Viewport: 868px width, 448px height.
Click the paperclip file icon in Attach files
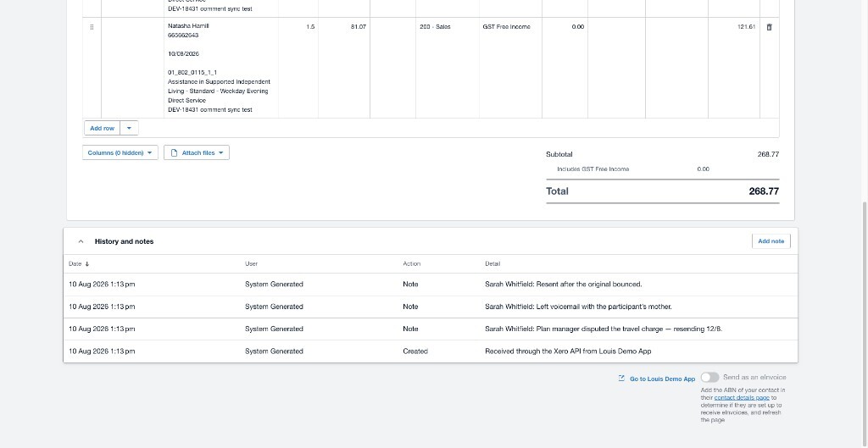[175, 152]
